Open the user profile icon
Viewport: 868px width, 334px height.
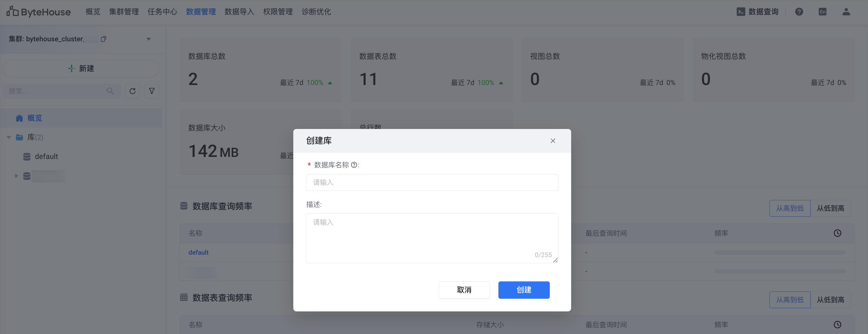(x=846, y=12)
